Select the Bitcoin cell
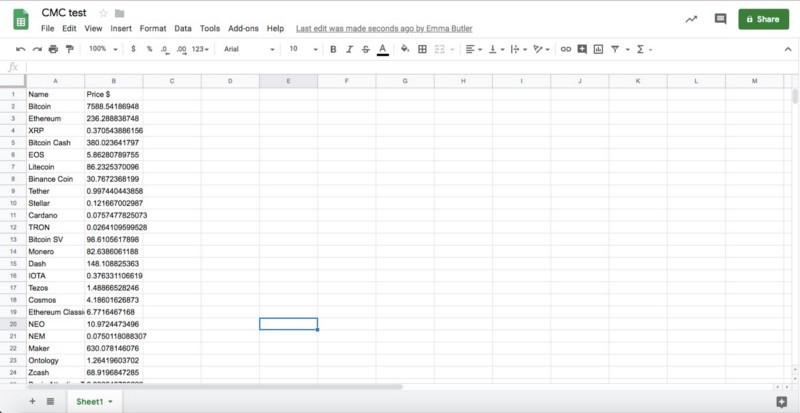 [x=56, y=106]
